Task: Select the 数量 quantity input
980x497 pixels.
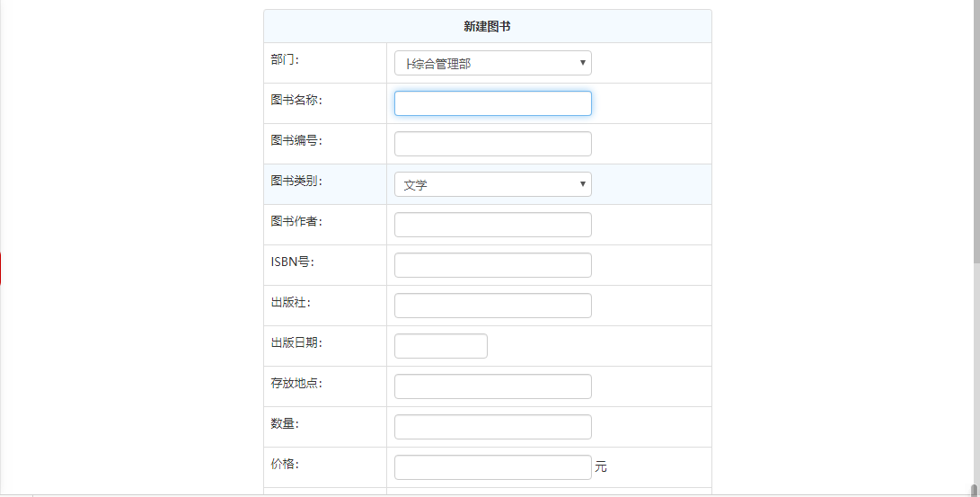Action: tap(492, 427)
